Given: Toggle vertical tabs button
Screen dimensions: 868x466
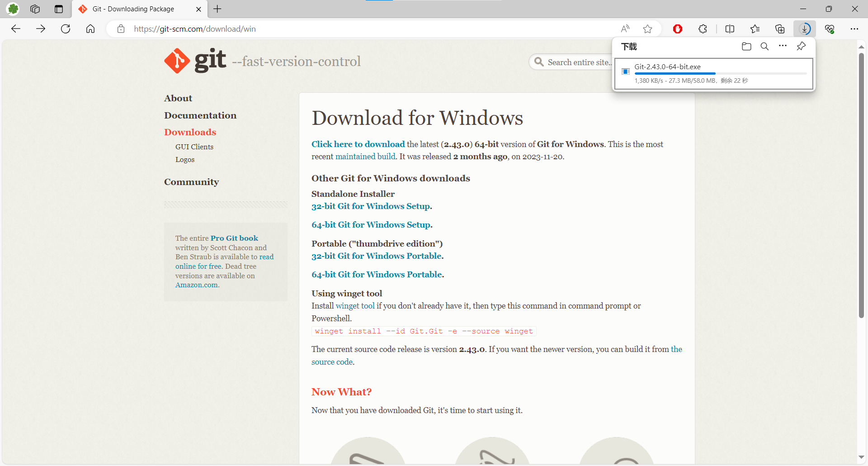Looking at the screenshot, I should click(x=59, y=9).
